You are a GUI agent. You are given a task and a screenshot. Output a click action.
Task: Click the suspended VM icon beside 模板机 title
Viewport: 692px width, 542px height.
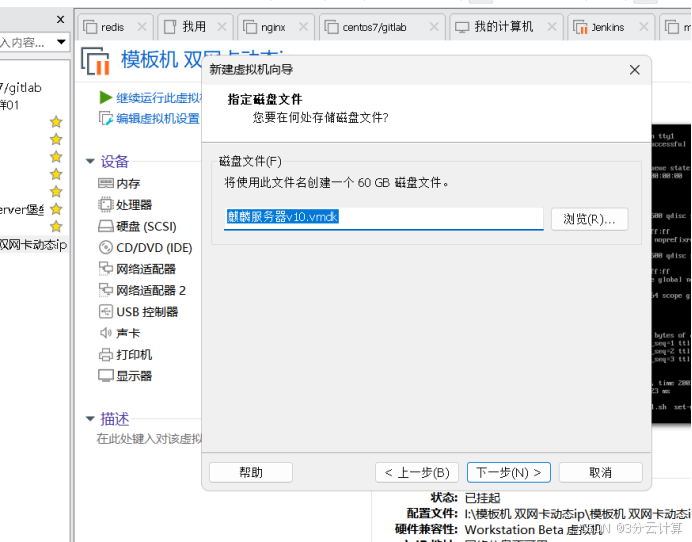click(95, 61)
